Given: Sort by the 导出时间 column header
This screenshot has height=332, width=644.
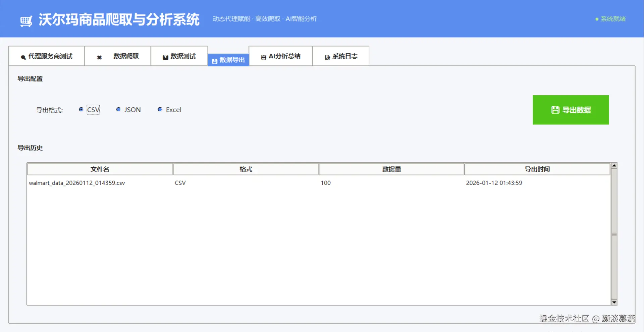Looking at the screenshot, I should tap(537, 169).
